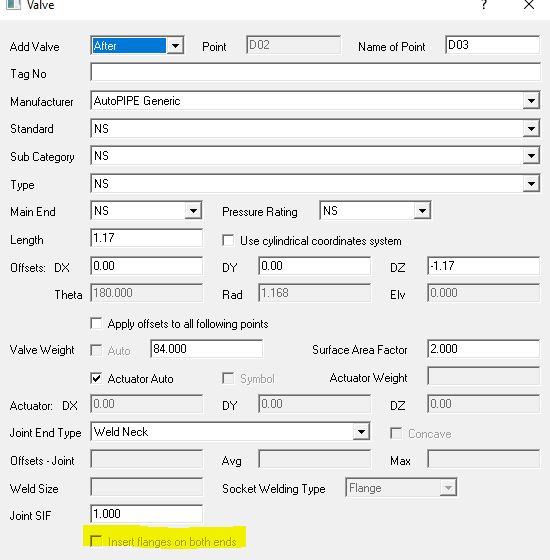The image size is (550, 560).
Task: Uncheck the Actuator Auto checkbox
Action: [96, 378]
